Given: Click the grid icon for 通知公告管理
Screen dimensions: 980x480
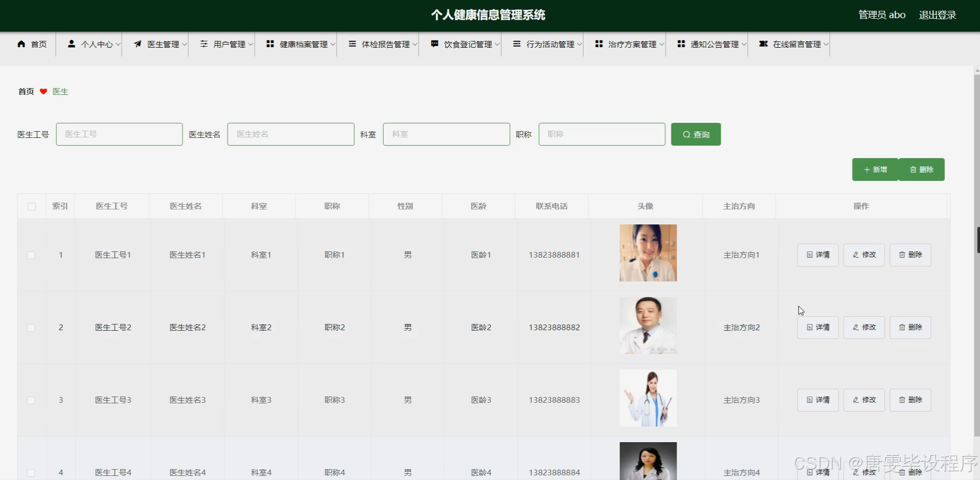Looking at the screenshot, I should click(x=681, y=44).
